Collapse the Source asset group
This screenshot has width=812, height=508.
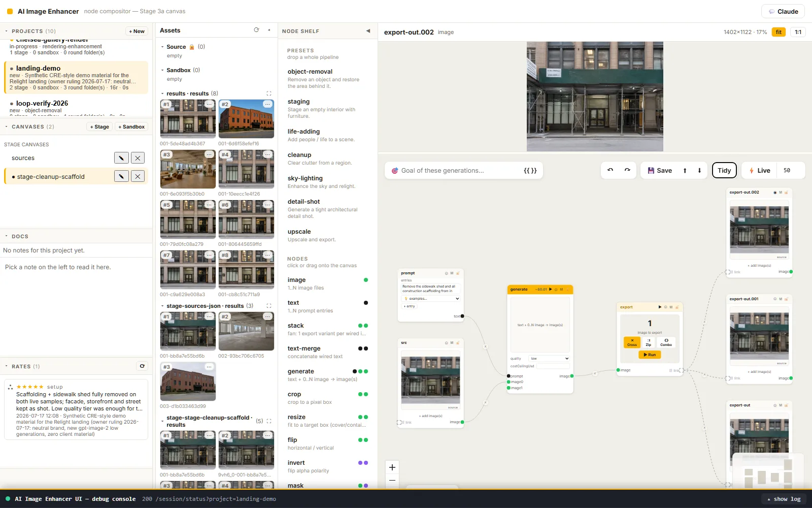162,47
